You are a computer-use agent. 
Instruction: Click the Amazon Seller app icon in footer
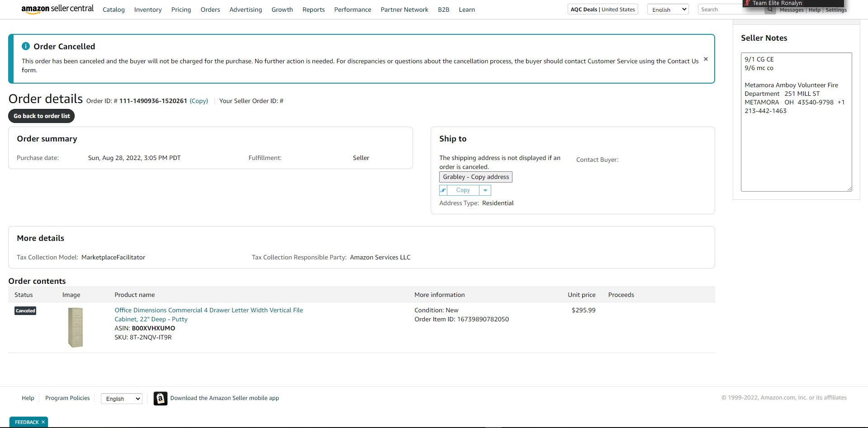160,398
